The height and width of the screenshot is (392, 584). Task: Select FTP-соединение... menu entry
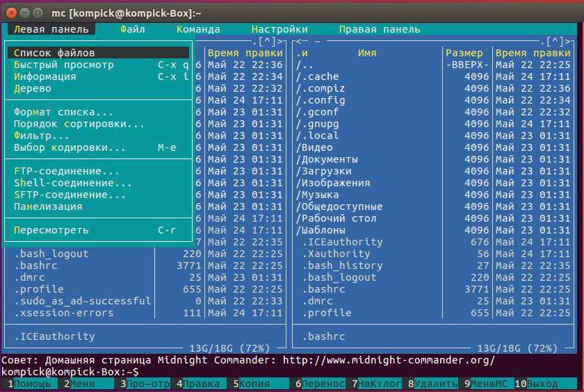(x=67, y=171)
